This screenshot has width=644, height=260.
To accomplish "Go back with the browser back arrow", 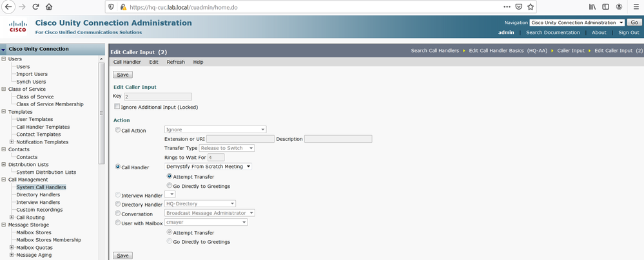I will click(x=9, y=7).
